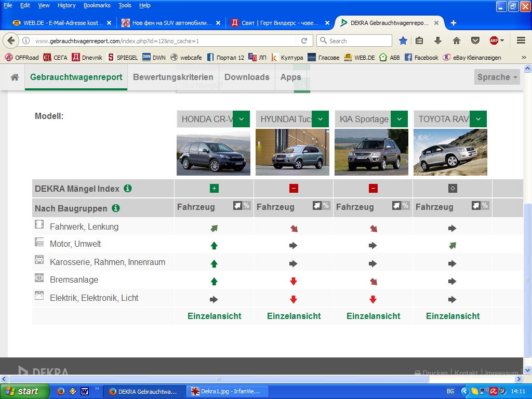The height and width of the screenshot is (399, 532).
Task: Click the Pocket icon in the Firefox toolbar
Action: tap(475, 41)
